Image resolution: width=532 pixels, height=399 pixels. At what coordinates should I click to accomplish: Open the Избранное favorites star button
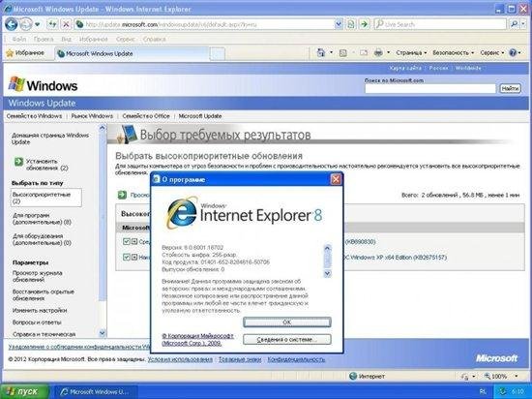tap(25, 53)
